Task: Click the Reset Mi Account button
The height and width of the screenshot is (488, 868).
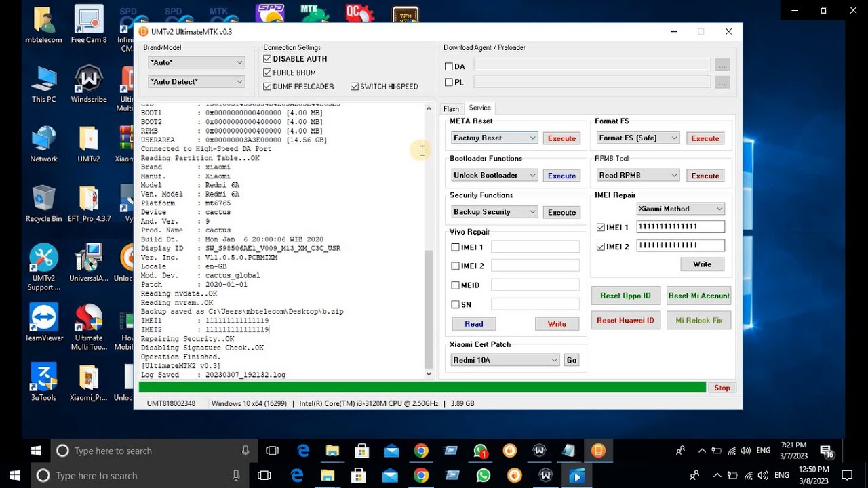Action: (698, 296)
